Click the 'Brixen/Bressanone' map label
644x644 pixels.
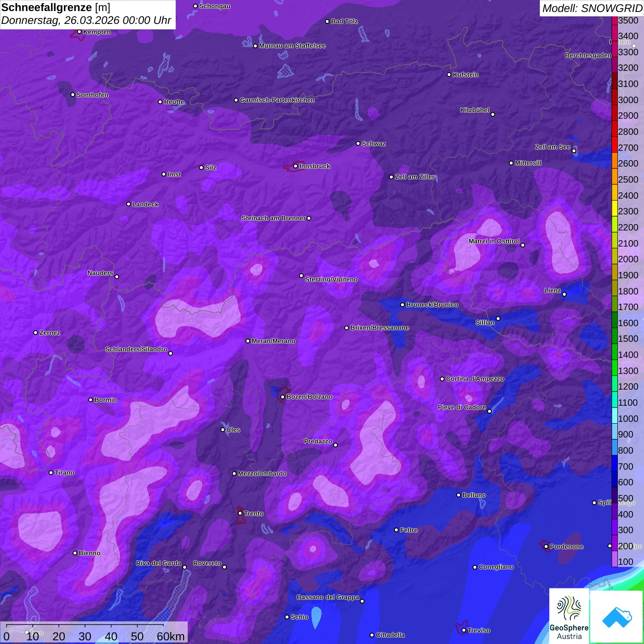click(x=379, y=328)
